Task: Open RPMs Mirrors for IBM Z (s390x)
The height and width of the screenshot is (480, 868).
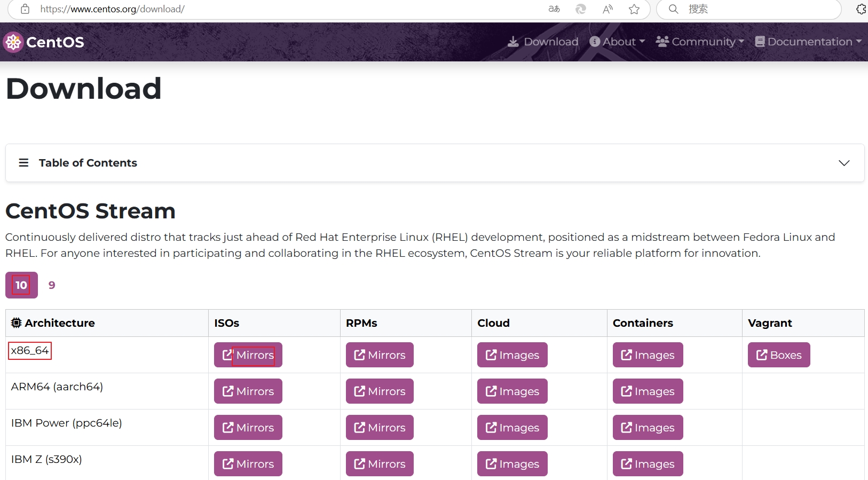Action: (x=380, y=464)
